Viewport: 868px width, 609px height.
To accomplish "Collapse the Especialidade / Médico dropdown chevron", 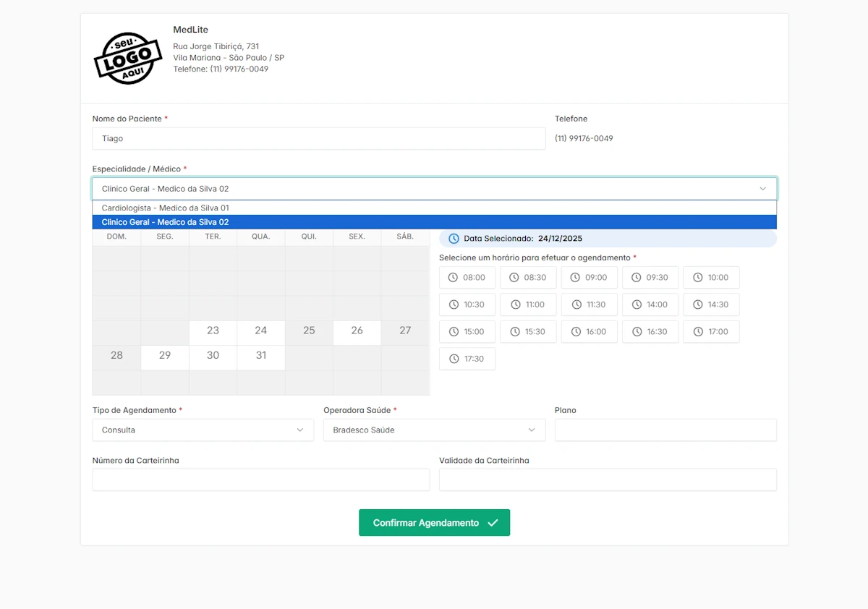I will point(762,189).
